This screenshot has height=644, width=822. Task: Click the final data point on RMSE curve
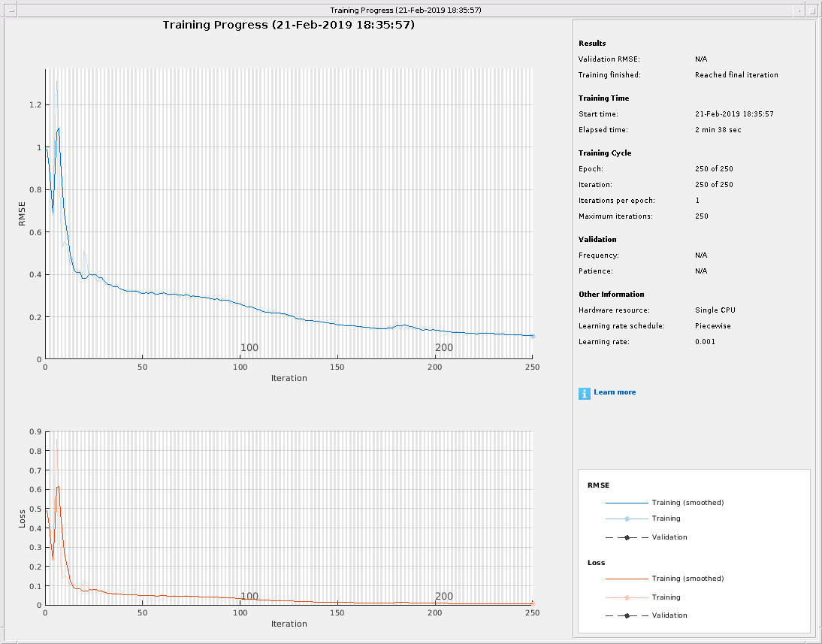click(x=533, y=336)
